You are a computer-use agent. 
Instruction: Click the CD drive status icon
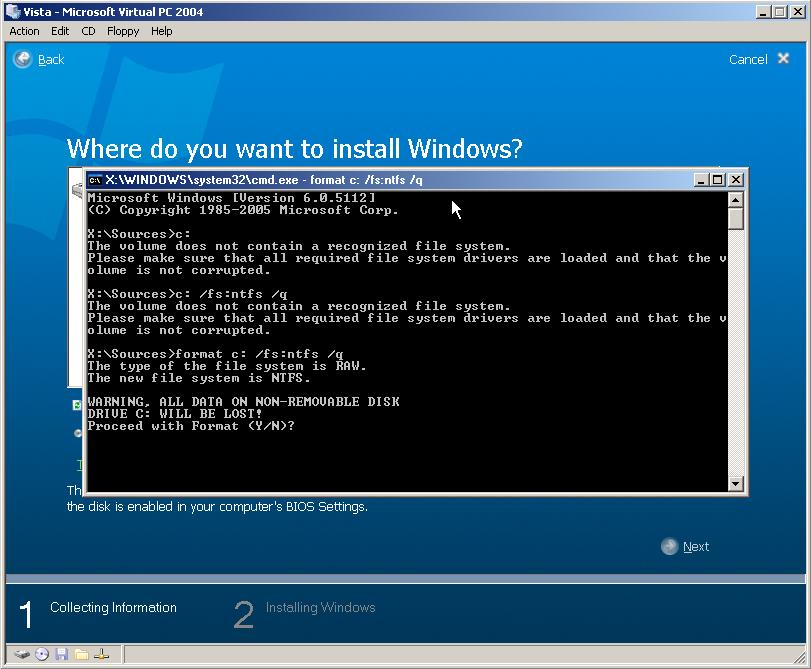(42, 655)
